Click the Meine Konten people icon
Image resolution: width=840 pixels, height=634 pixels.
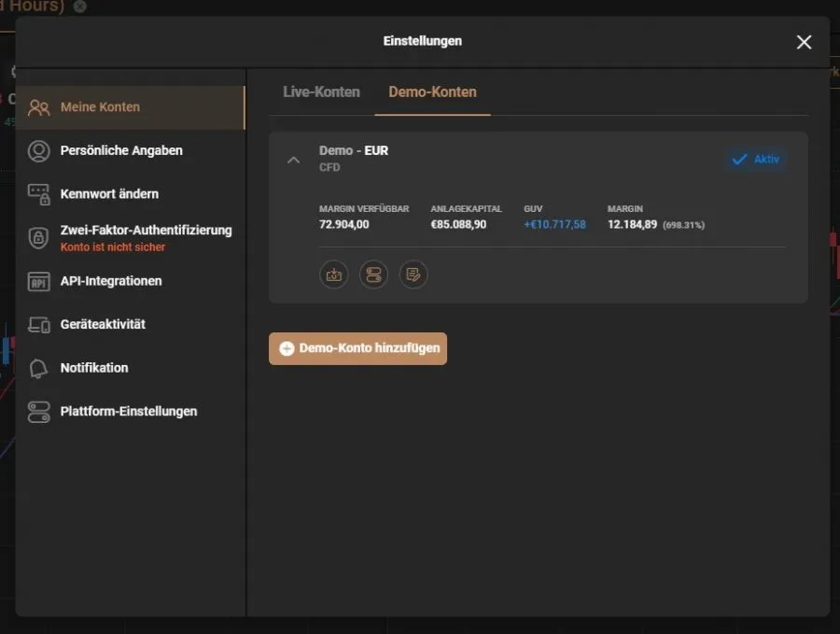point(38,107)
